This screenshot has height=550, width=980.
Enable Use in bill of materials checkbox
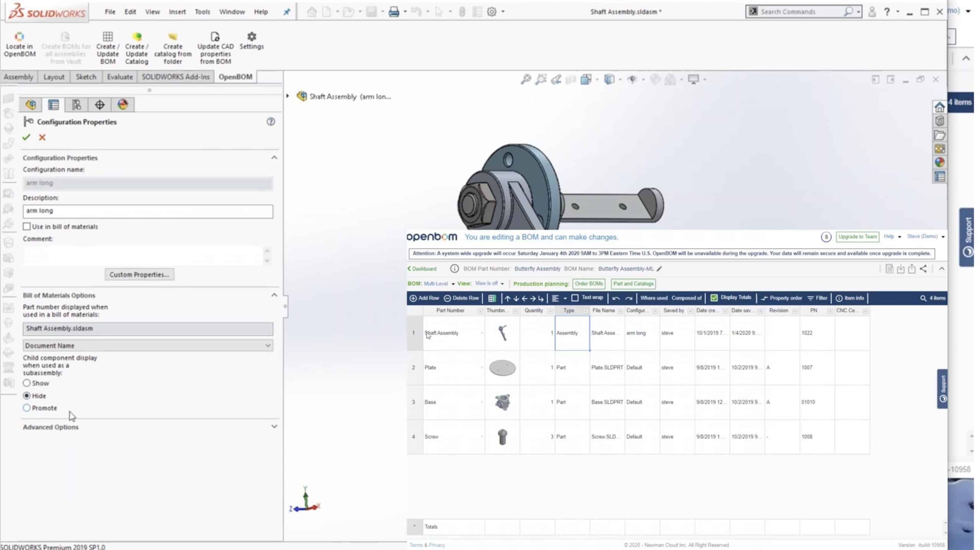point(27,226)
